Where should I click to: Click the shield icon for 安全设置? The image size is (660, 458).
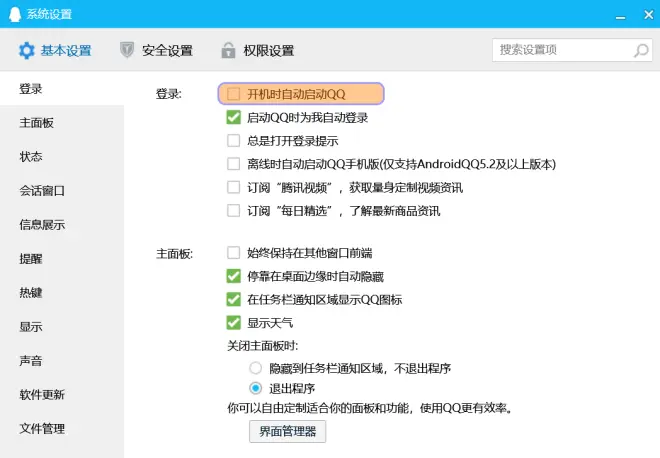pyautogui.click(x=127, y=50)
